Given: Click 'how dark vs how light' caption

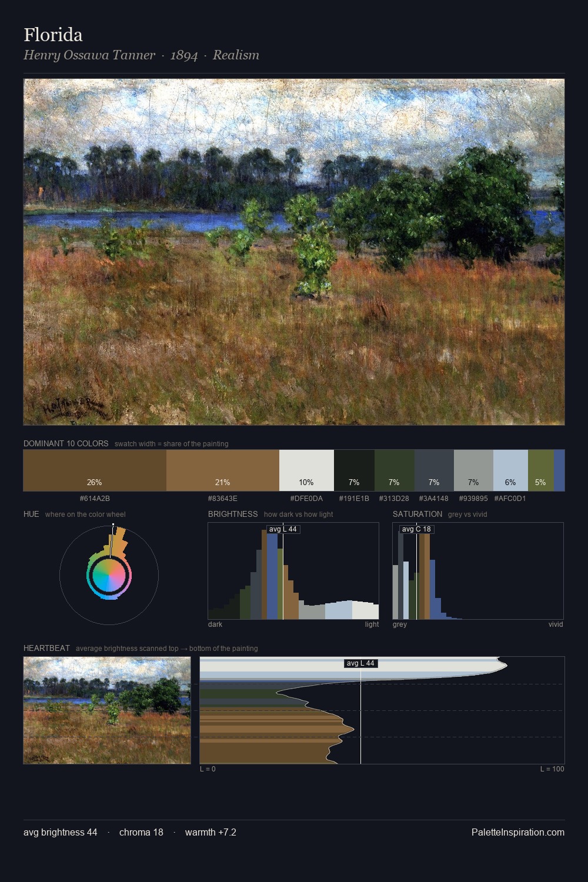Looking at the screenshot, I should [299, 514].
